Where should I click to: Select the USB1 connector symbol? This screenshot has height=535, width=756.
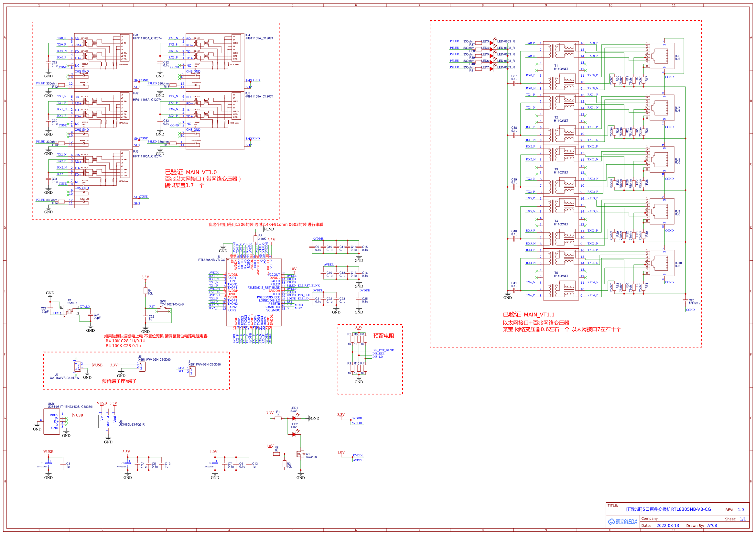coord(52,422)
